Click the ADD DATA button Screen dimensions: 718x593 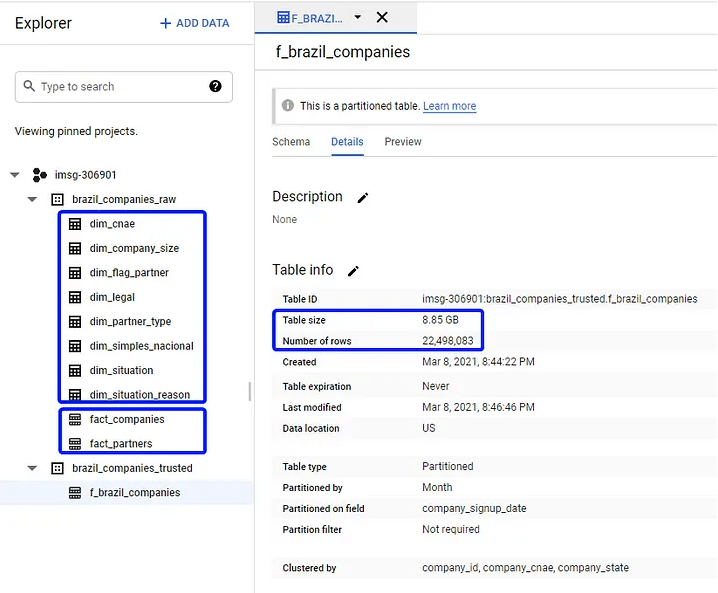point(195,23)
